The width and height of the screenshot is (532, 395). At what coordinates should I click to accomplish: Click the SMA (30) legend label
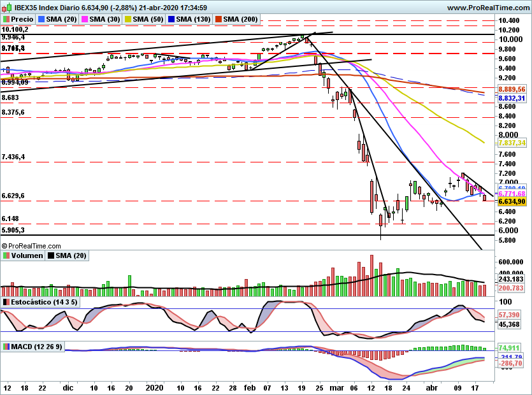(104, 19)
